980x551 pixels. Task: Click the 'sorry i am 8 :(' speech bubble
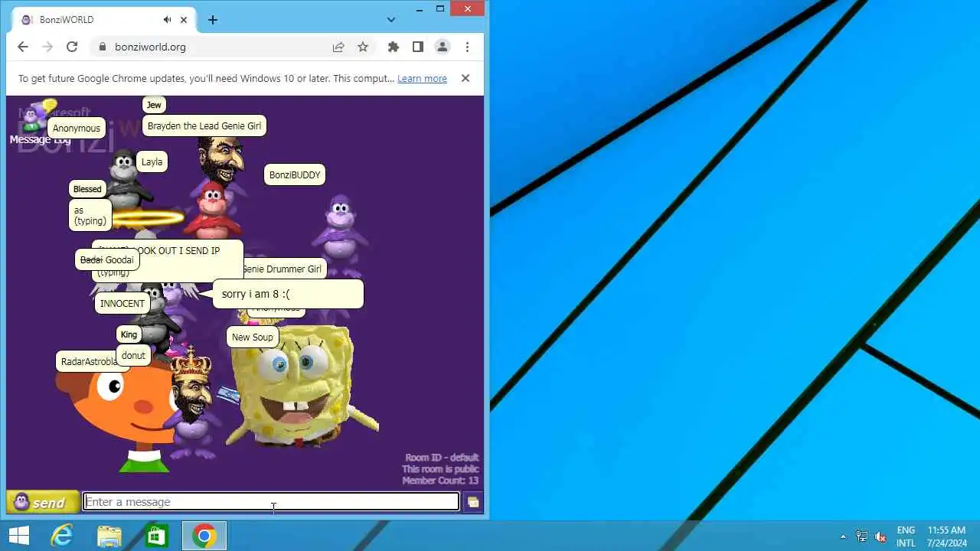[287, 294]
